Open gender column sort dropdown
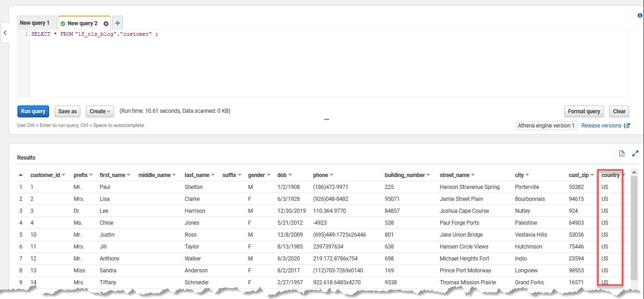The image size is (644, 299). (x=269, y=175)
